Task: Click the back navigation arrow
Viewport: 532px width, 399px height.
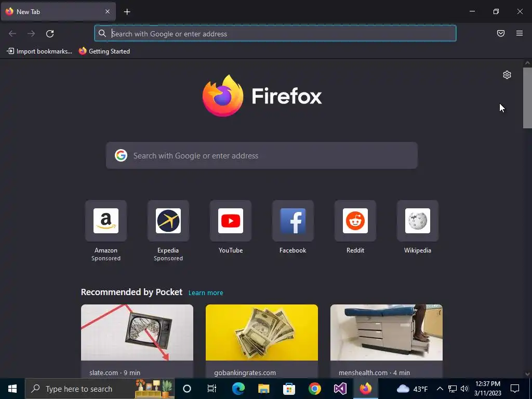Action: coord(12,34)
